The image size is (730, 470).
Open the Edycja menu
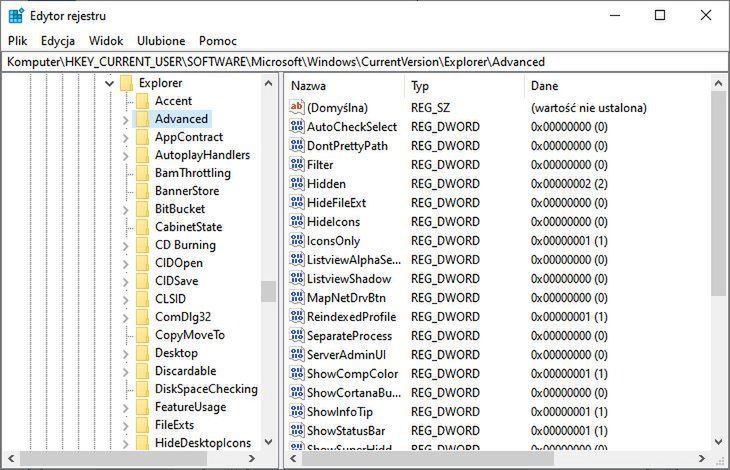58,41
